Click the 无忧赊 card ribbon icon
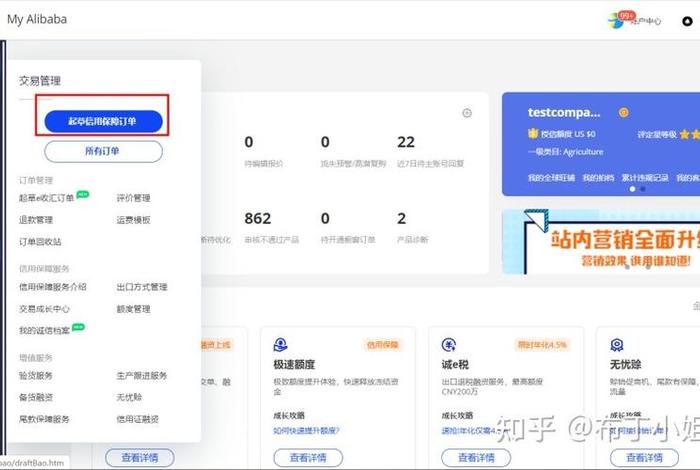This screenshot has height=470, width=700. point(617,345)
